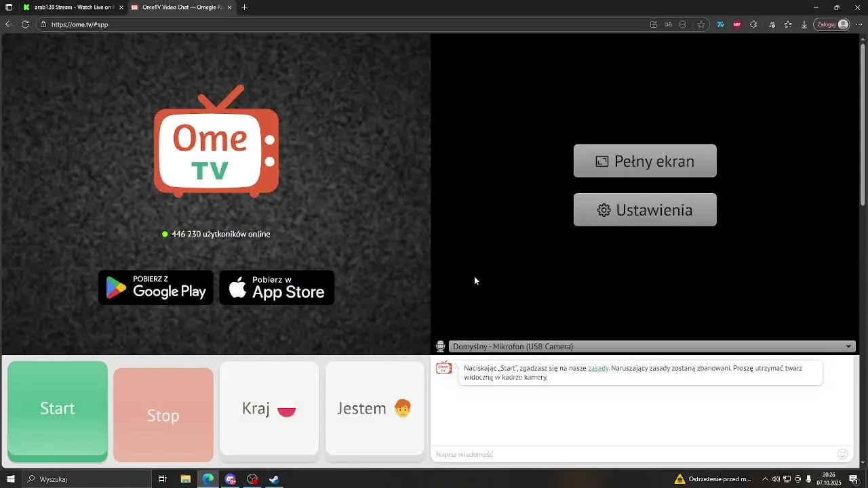Click the microphone icon beside device list

point(440,346)
